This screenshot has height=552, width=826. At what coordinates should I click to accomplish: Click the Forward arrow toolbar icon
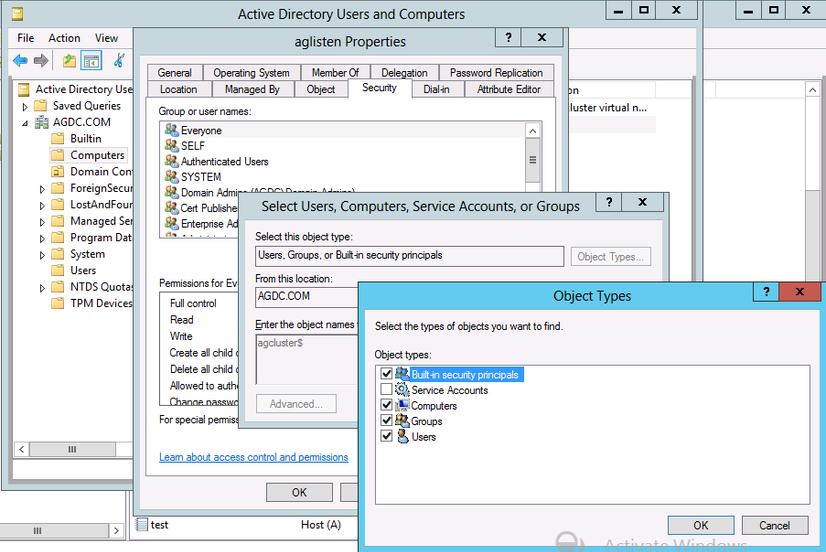click(41, 61)
